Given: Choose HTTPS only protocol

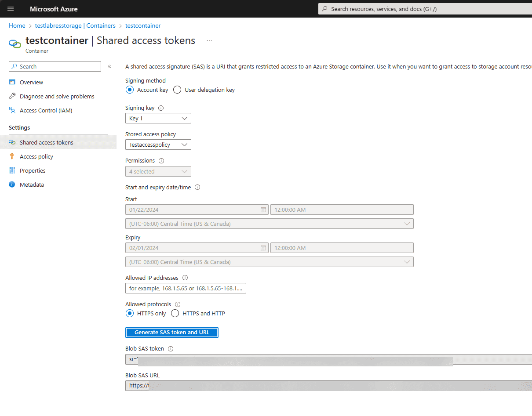Looking at the screenshot, I should [130, 313].
